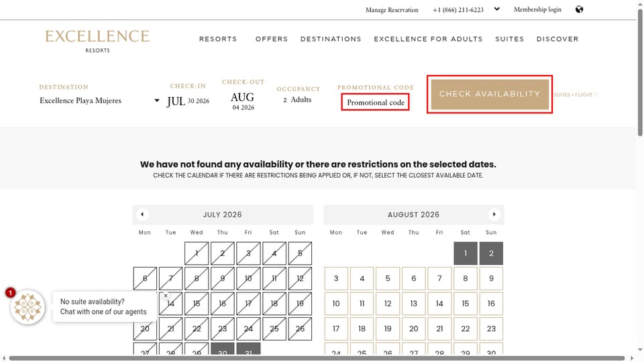
Task: Select August 17 in the calendar
Action: [336, 328]
